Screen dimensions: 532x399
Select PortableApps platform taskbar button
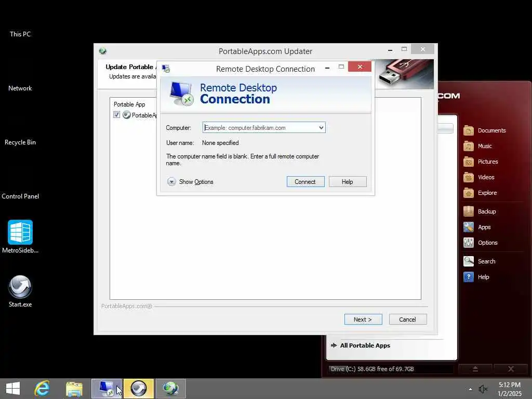[x=139, y=389]
